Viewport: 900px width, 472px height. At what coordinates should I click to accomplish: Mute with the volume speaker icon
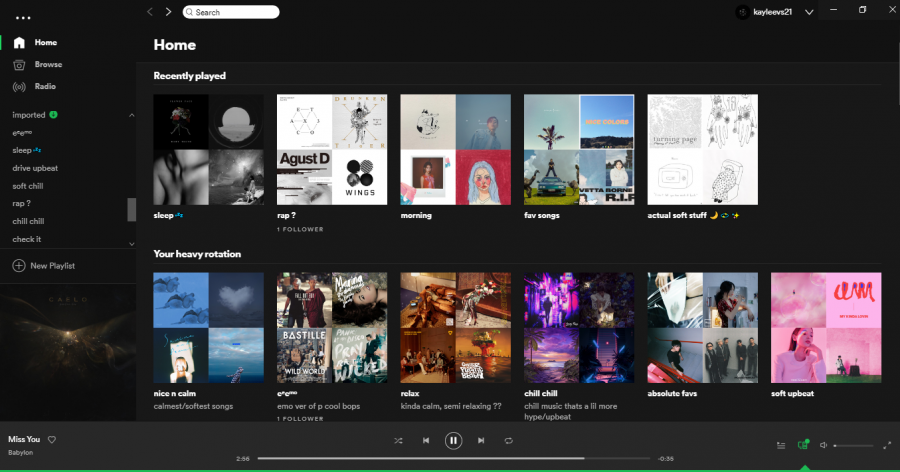click(823, 445)
